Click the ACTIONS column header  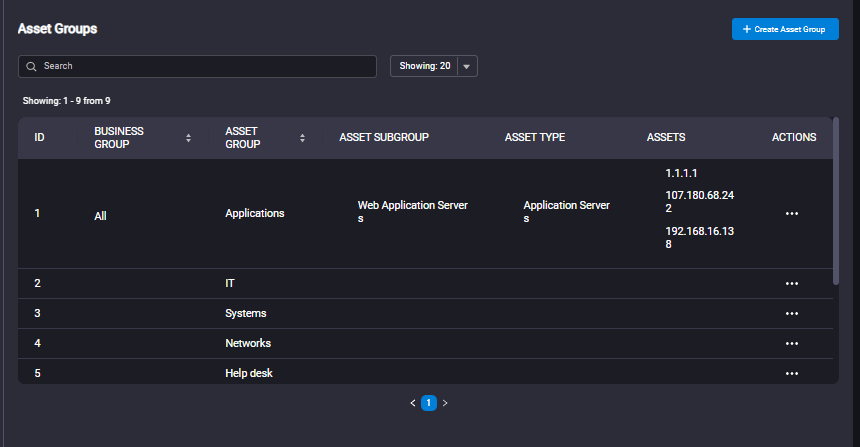(x=794, y=138)
